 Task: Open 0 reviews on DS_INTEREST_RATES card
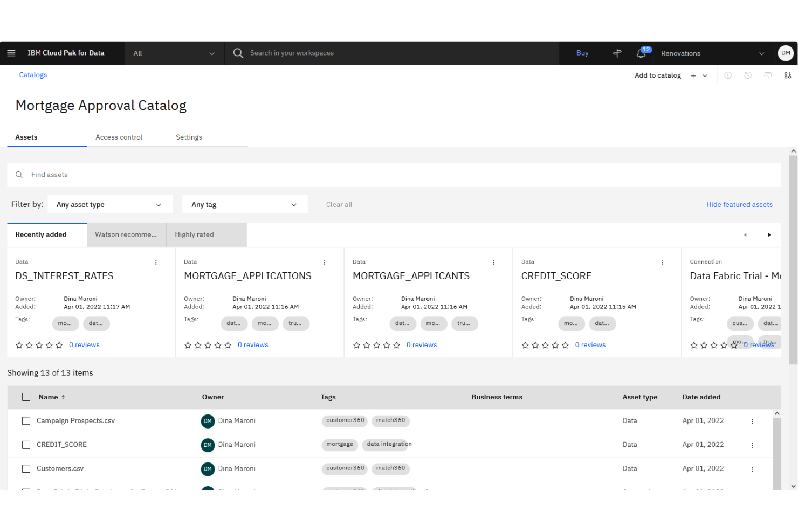[84, 346]
